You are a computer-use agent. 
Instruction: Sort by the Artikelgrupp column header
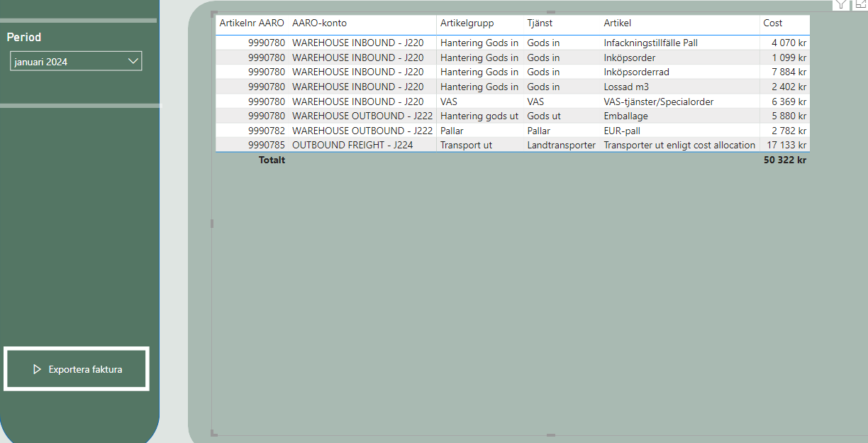tap(467, 23)
